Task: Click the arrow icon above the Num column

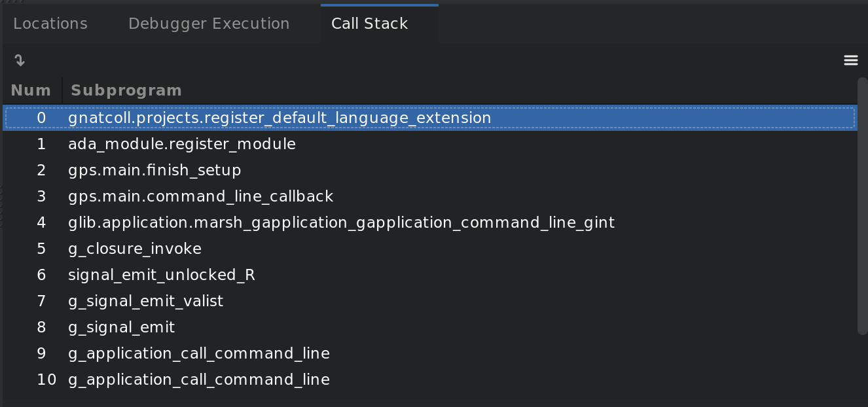Action: (20, 60)
